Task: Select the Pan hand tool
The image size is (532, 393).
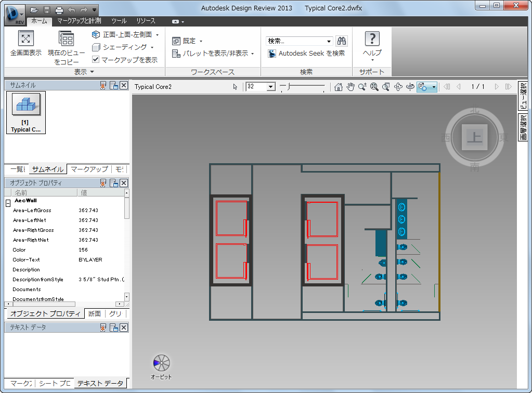Action: 350,87
